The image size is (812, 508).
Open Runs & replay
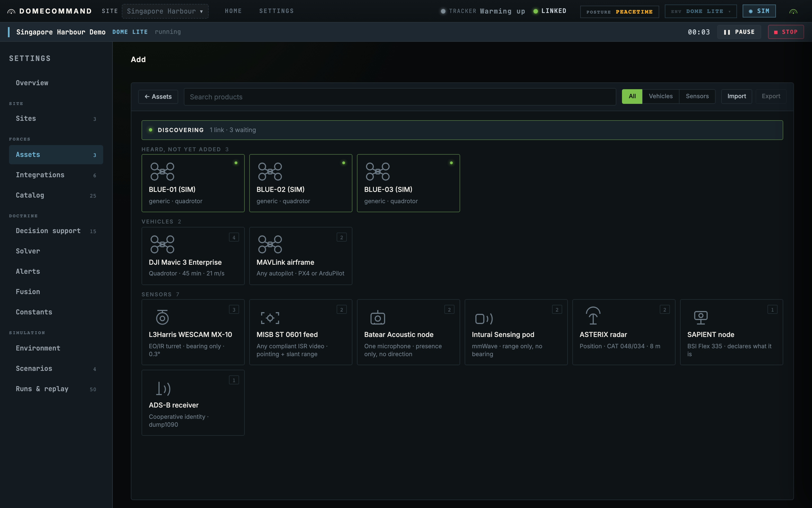tap(56, 389)
